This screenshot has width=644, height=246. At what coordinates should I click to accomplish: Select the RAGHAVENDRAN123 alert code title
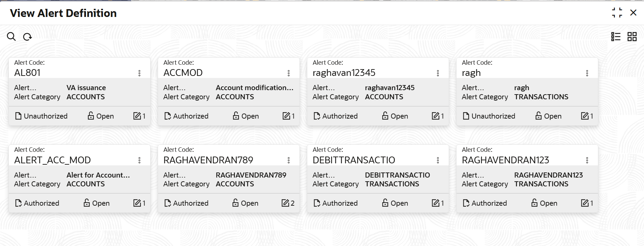[x=505, y=160]
